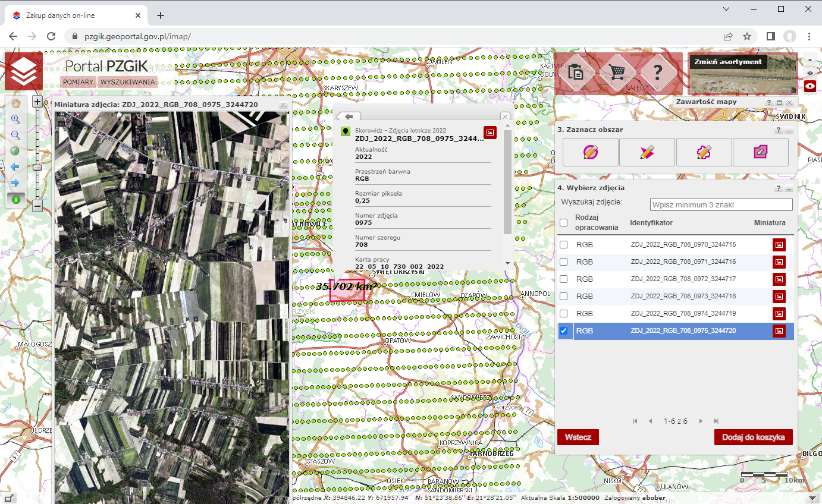Select the draw circle area tool
The width and height of the screenshot is (822, 504).
[x=590, y=152]
